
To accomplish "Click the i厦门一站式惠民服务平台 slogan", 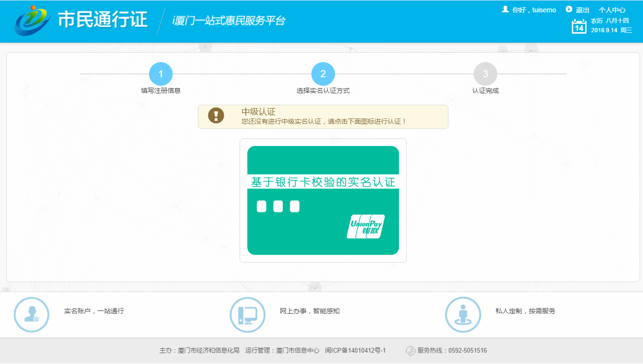I will point(229,21).
